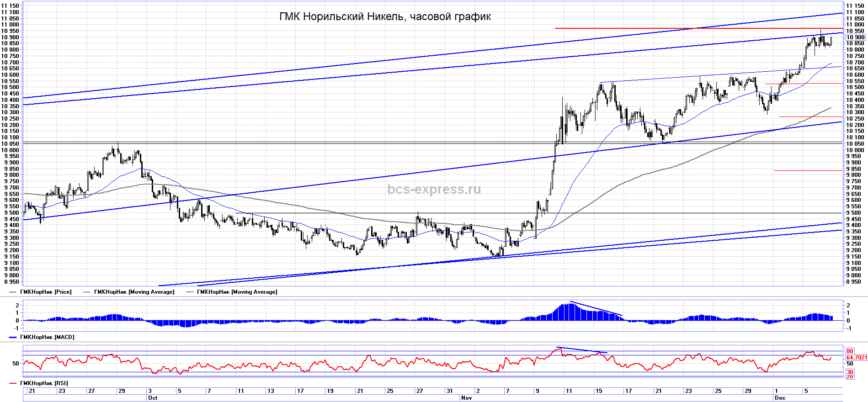This screenshot has width=868, height=402.
Task: Click "10 950" on the right price axis
Action: [855, 31]
